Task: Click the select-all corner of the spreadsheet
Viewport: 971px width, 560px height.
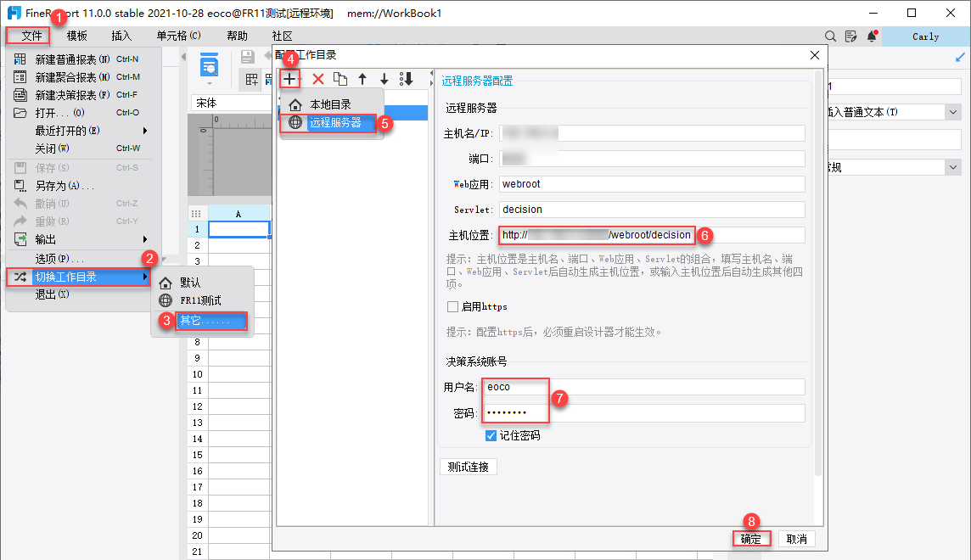Action: coord(196,214)
